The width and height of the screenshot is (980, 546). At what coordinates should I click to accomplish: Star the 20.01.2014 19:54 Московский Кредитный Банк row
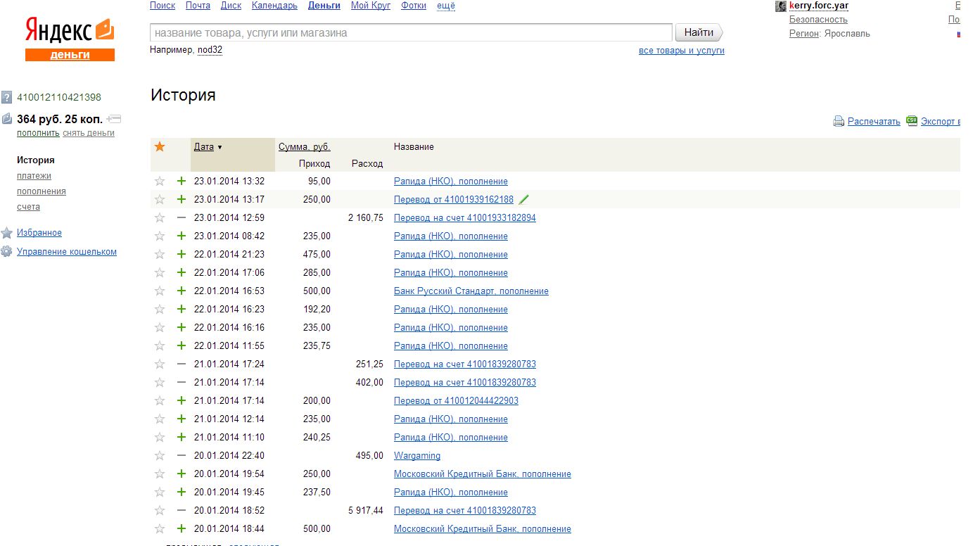click(x=160, y=474)
